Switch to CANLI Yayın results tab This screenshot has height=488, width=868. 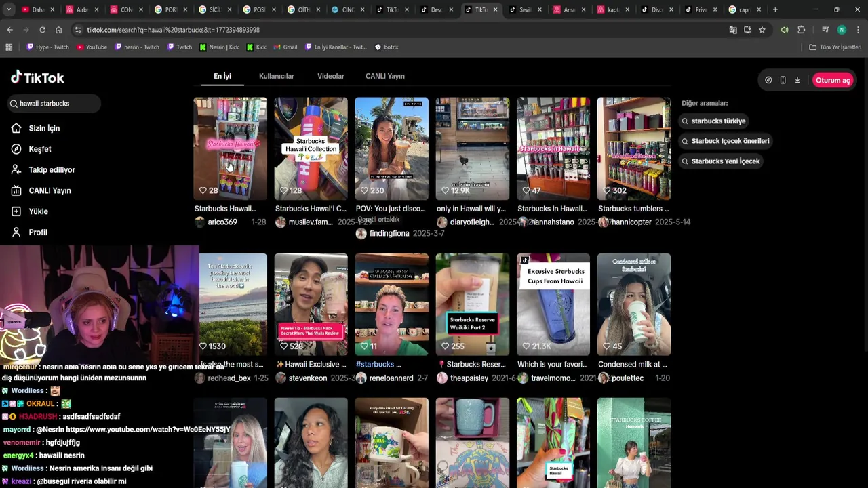385,76
